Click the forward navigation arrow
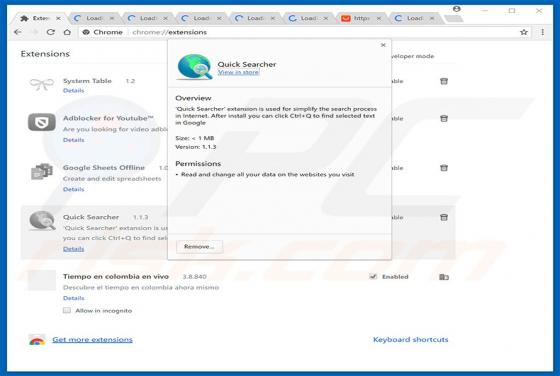The height and width of the screenshot is (376, 560). (x=34, y=32)
